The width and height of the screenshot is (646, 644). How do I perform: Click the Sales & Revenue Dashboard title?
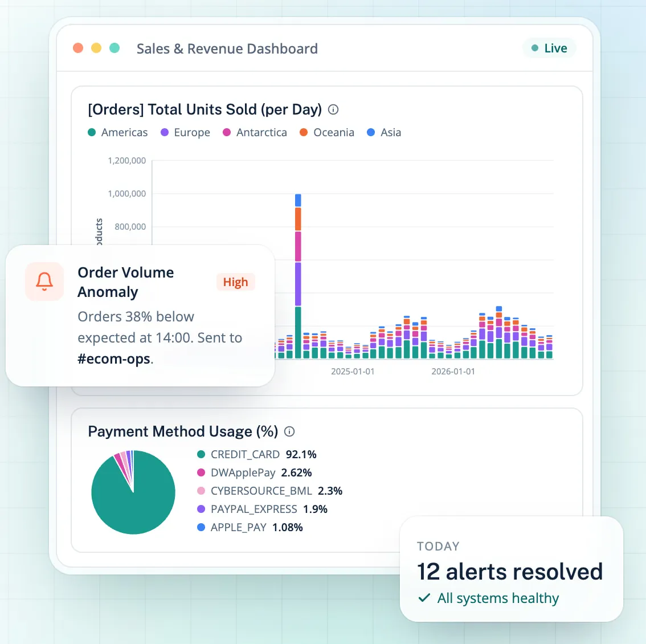tap(227, 48)
